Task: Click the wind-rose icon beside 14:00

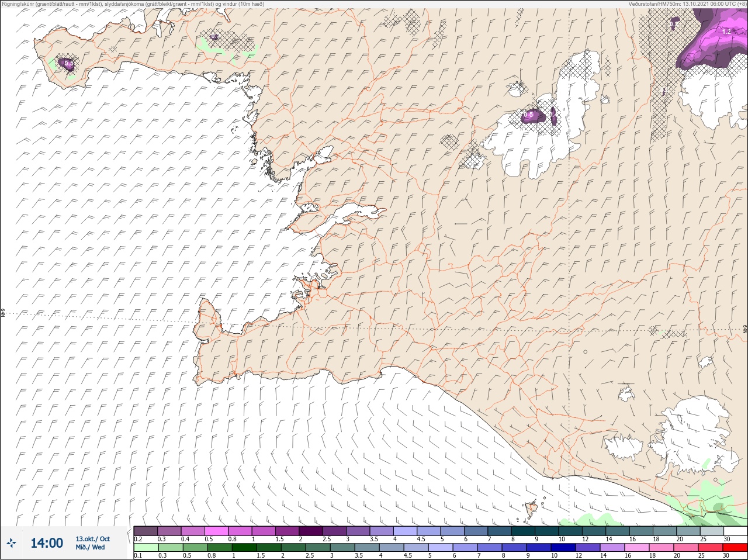Action: 12,543
